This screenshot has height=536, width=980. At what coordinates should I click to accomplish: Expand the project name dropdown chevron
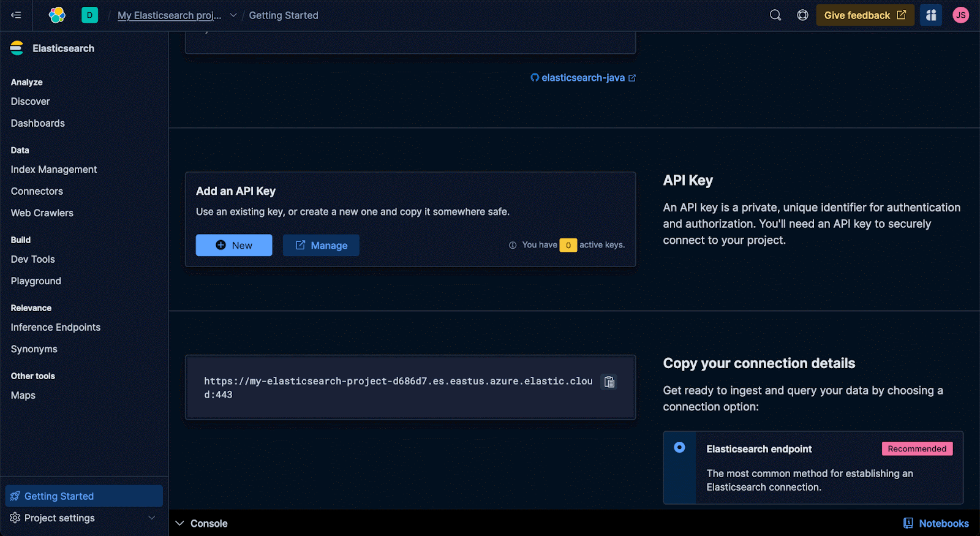coord(233,15)
